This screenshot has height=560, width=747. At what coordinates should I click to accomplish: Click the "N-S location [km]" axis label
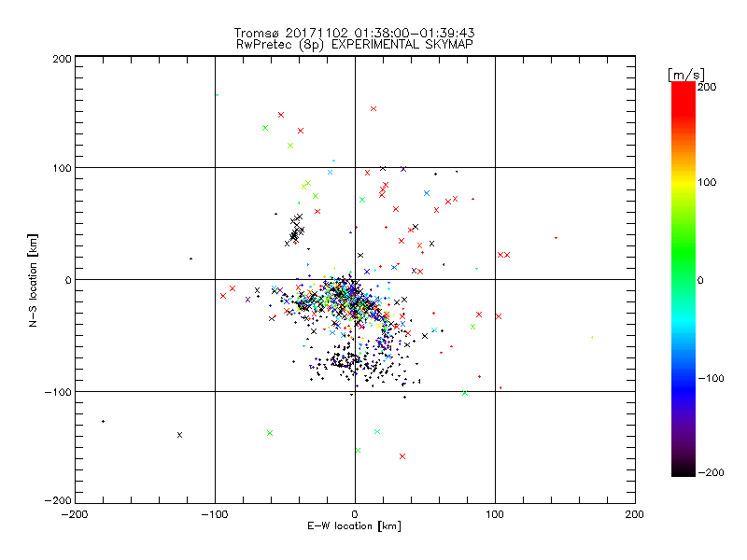(33, 280)
